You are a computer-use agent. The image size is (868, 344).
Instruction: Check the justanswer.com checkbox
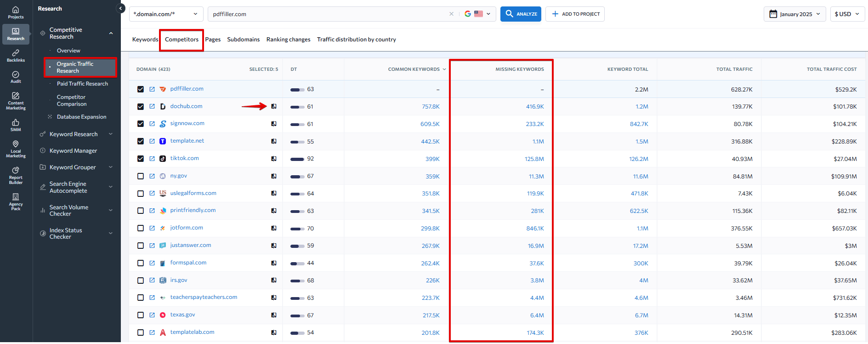click(141, 246)
